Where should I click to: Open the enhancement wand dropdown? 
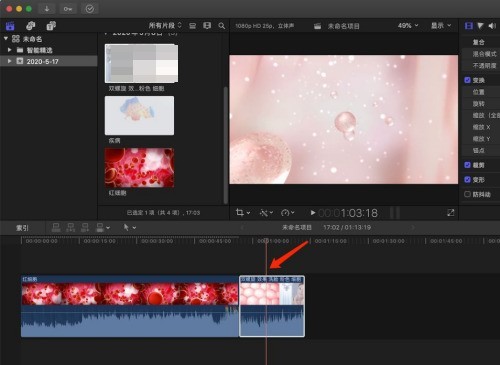(266, 212)
